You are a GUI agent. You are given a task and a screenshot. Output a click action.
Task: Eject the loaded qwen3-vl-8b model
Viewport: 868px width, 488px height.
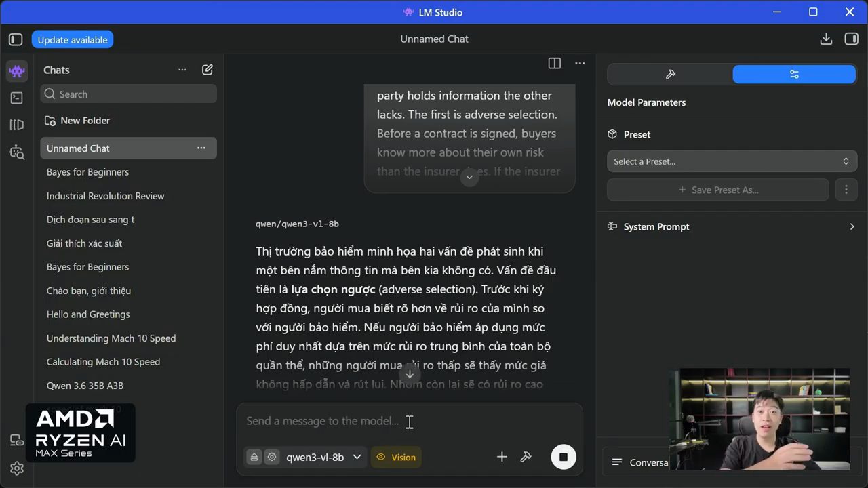[254, 457]
